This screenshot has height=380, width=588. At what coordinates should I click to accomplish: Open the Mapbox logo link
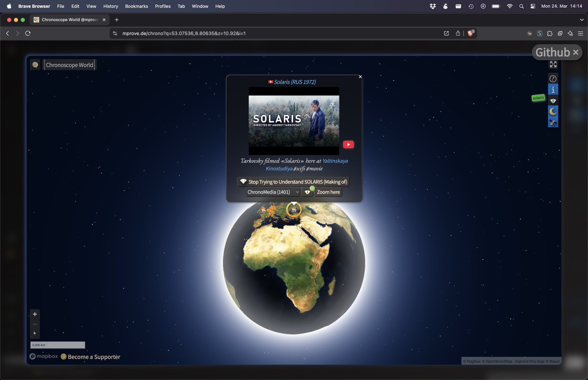click(x=44, y=356)
